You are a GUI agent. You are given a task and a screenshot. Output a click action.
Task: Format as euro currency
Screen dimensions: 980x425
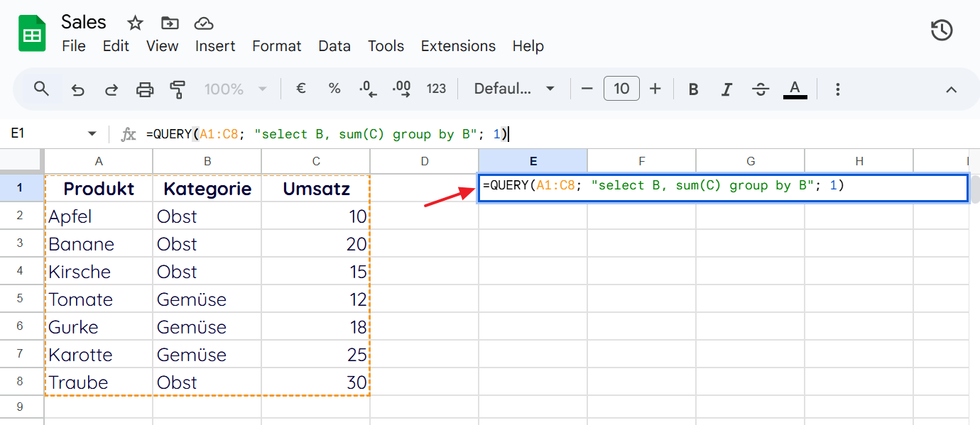tap(300, 89)
